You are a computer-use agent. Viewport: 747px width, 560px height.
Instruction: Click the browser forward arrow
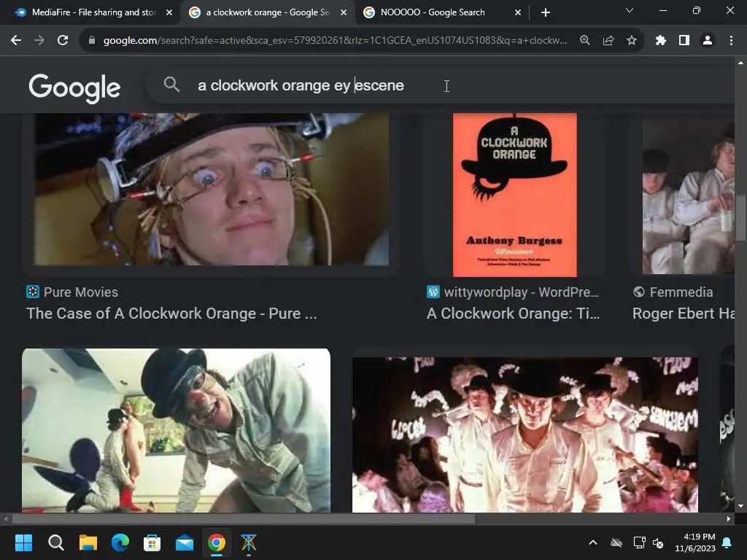point(39,41)
